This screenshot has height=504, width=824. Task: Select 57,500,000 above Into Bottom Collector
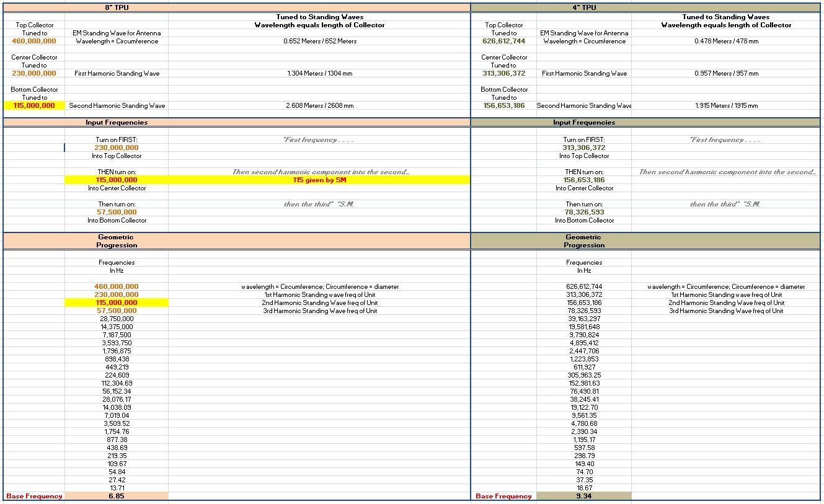pos(117,212)
